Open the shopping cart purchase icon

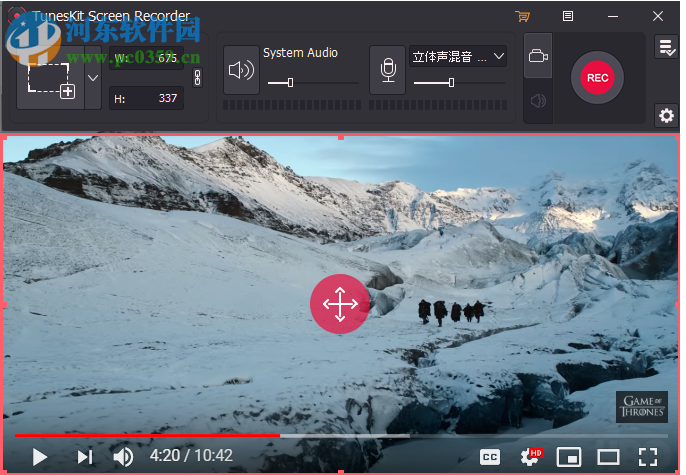tap(522, 16)
